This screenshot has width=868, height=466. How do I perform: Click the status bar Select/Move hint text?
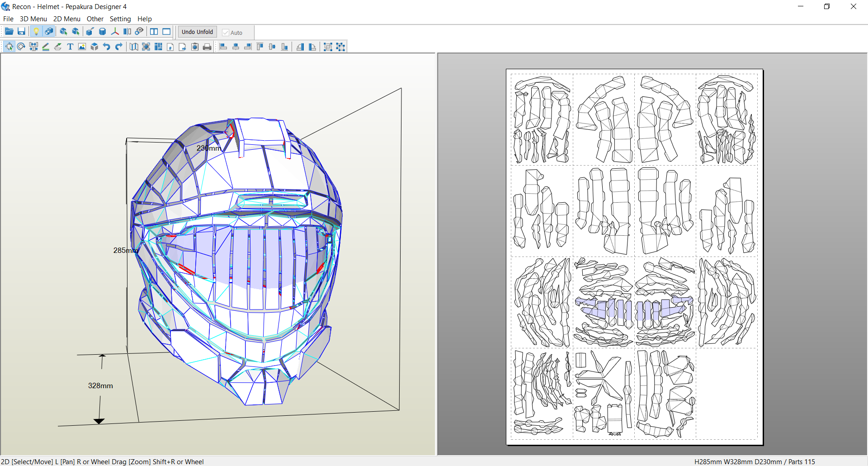coord(102,461)
